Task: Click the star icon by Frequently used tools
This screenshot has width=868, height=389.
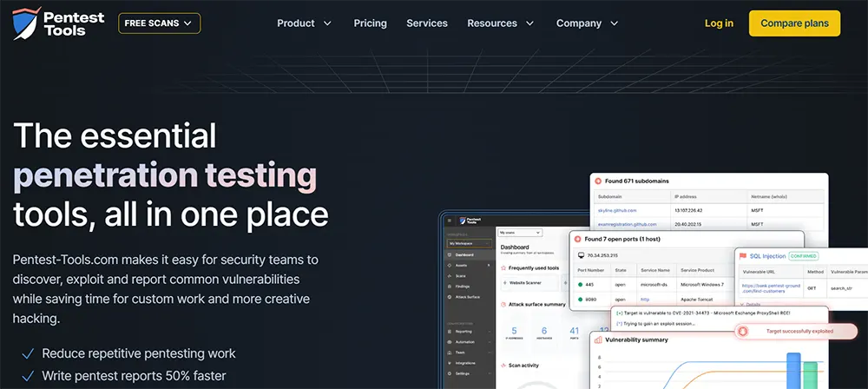Action: click(x=503, y=268)
